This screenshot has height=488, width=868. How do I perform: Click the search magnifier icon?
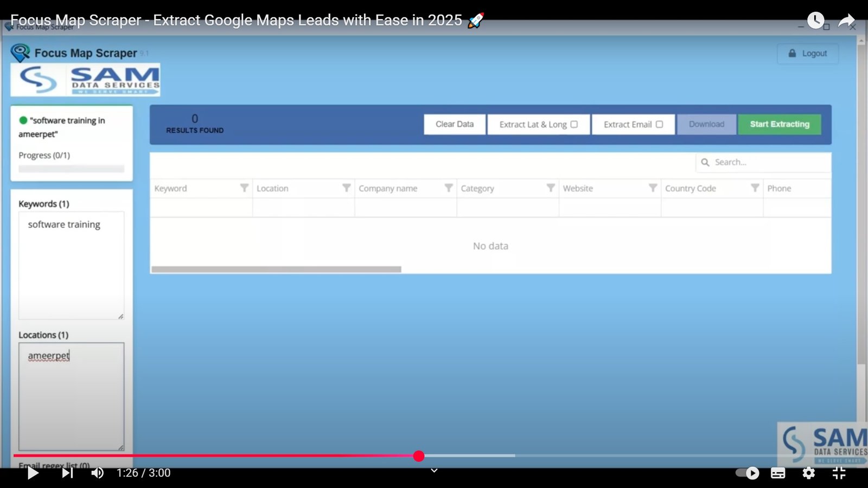(x=705, y=162)
